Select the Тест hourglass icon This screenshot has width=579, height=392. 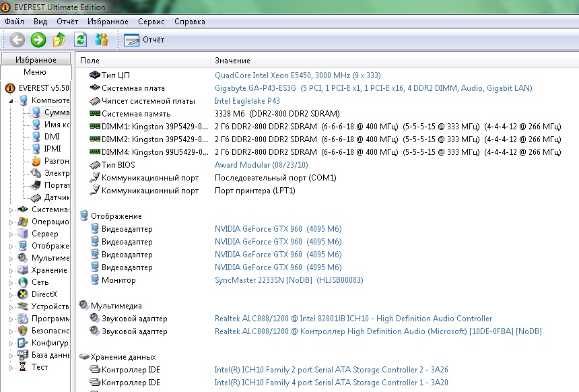(23, 367)
